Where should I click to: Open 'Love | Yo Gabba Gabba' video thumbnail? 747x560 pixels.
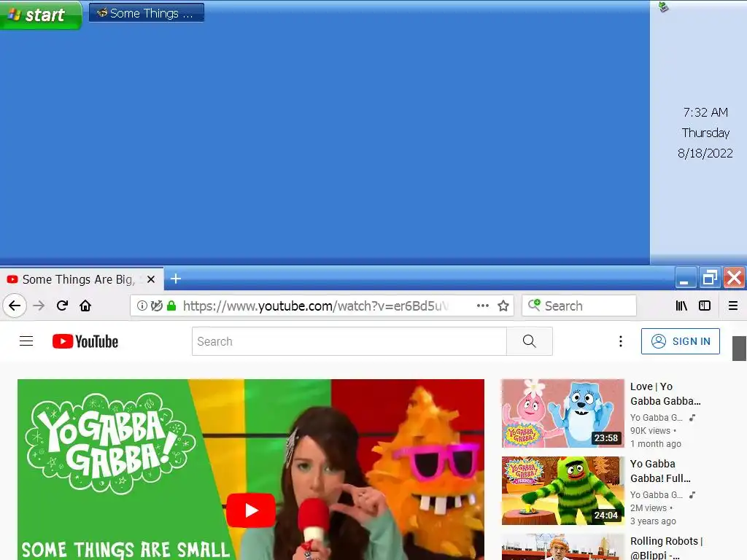[x=562, y=413]
